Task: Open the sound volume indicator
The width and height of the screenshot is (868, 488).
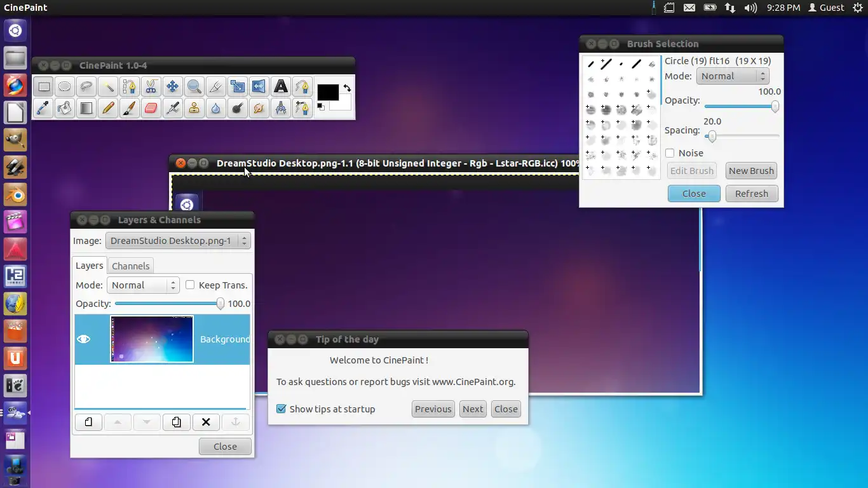Action: (750, 8)
